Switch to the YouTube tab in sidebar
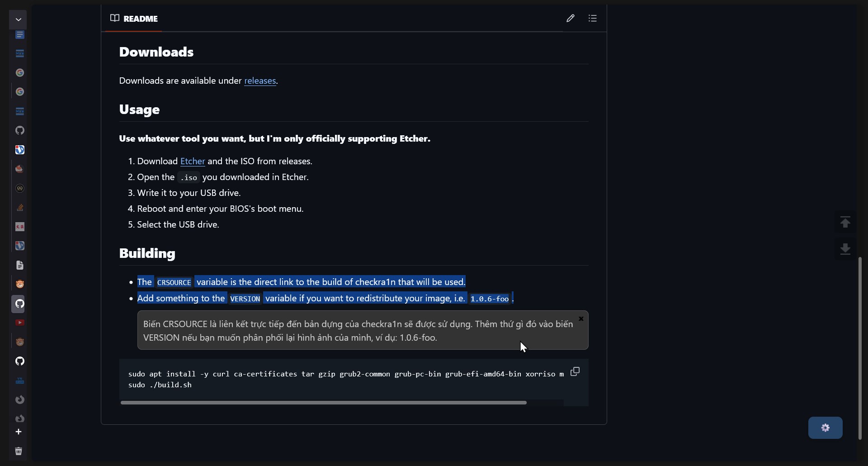The height and width of the screenshot is (466, 868). 20,323
